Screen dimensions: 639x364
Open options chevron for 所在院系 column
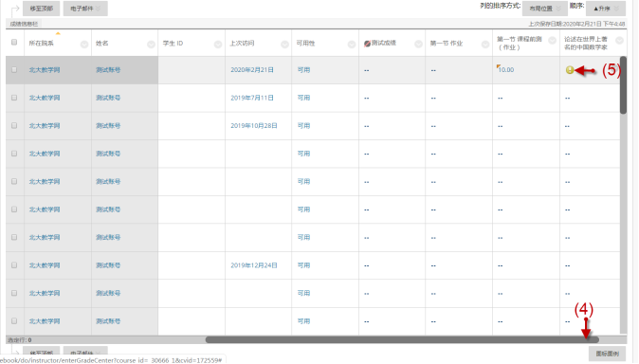[x=84, y=45]
